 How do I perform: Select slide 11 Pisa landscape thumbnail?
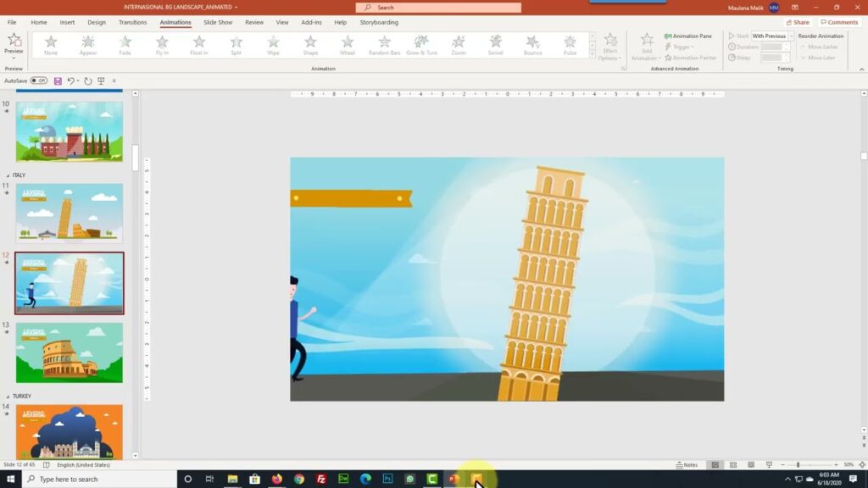click(x=70, y=213)
